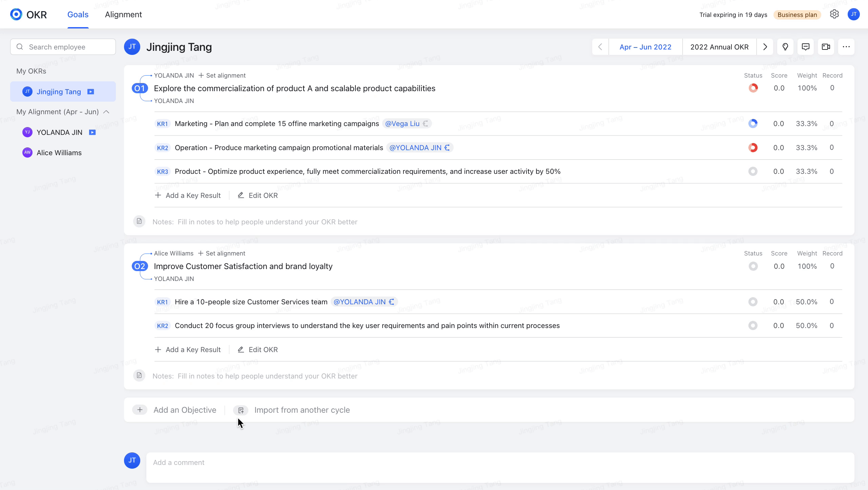Click Add a Key Result under O1

click(188, 196)
